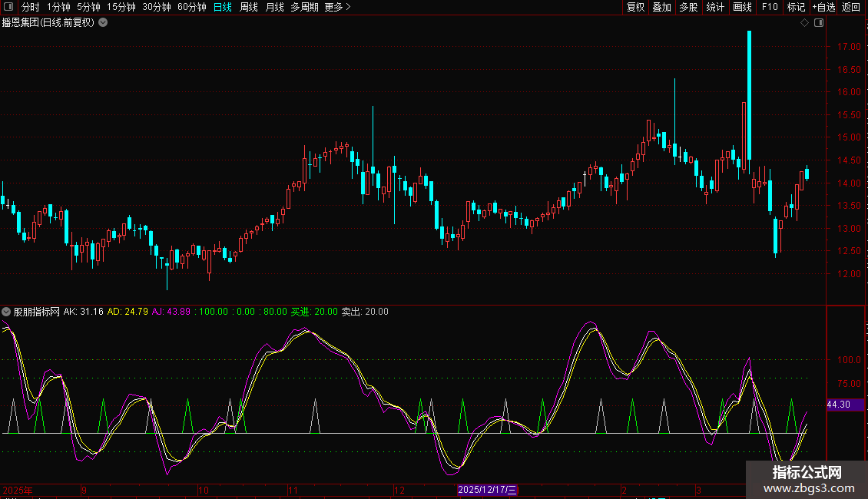Screen dimensions: 868x499
Task: Open F10 company information
Action: [770, 7]
